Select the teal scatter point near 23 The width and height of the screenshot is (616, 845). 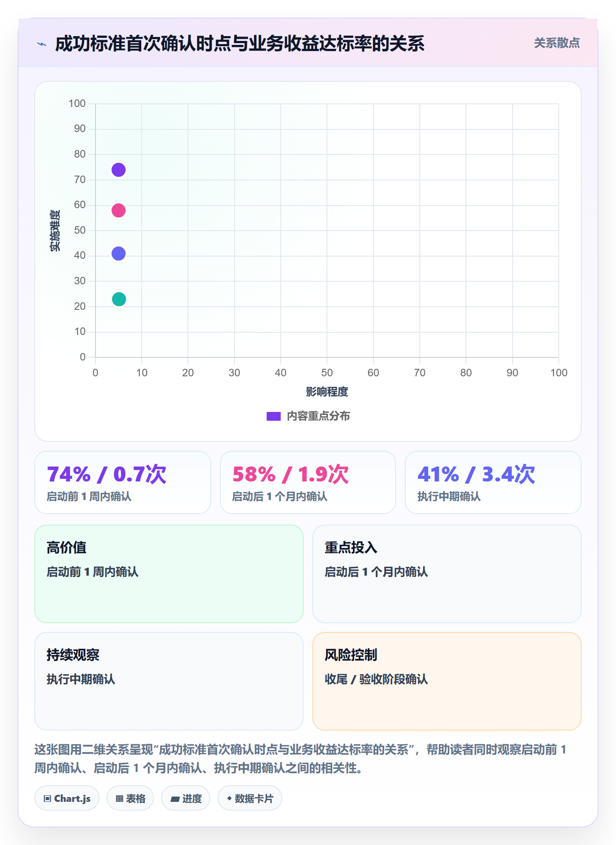(119, 299)
